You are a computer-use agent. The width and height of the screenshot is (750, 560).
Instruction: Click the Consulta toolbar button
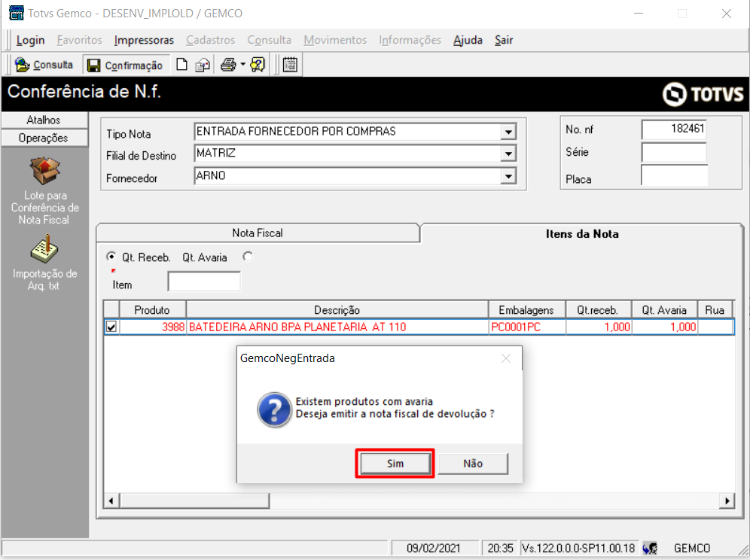(x=44, y=65)
